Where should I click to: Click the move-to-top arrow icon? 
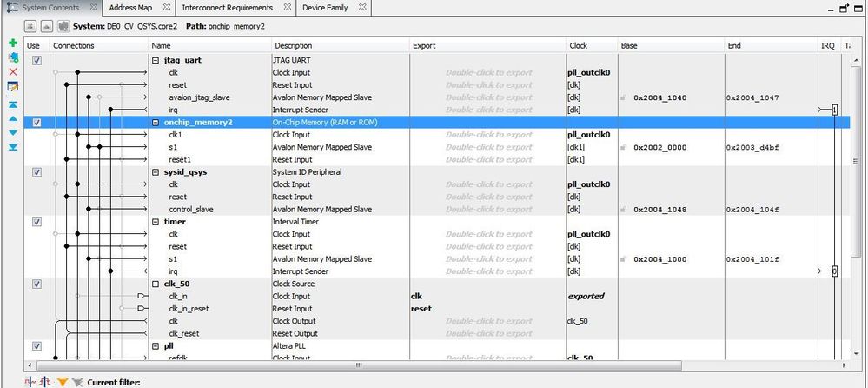pyautogui.click(x=13, y=104)
